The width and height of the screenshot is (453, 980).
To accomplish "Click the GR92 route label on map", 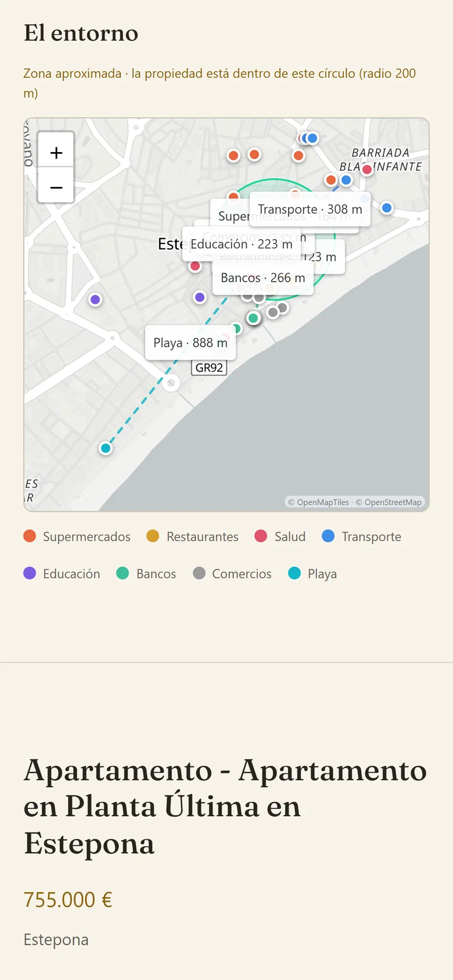I will [x=209, y=368].
